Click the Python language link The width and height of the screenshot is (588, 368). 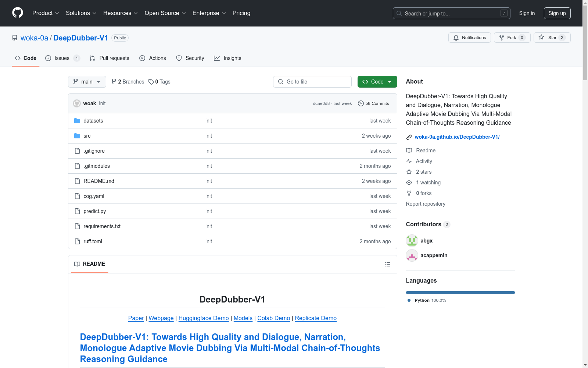tap(427, 300)
